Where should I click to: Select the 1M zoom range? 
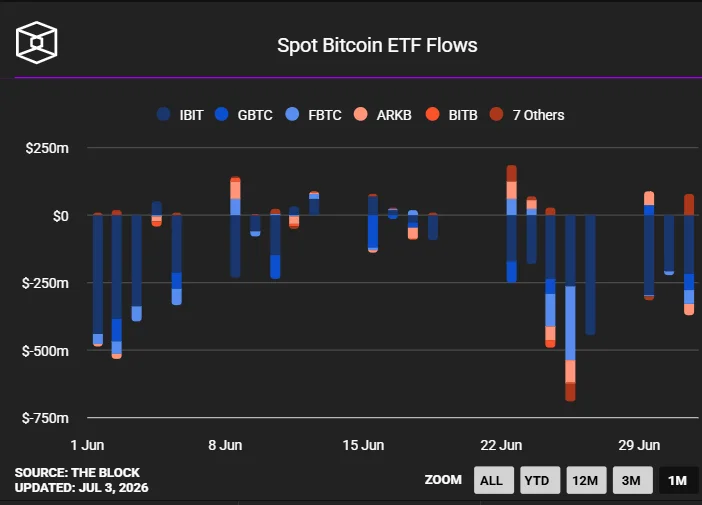coord(678,480)
